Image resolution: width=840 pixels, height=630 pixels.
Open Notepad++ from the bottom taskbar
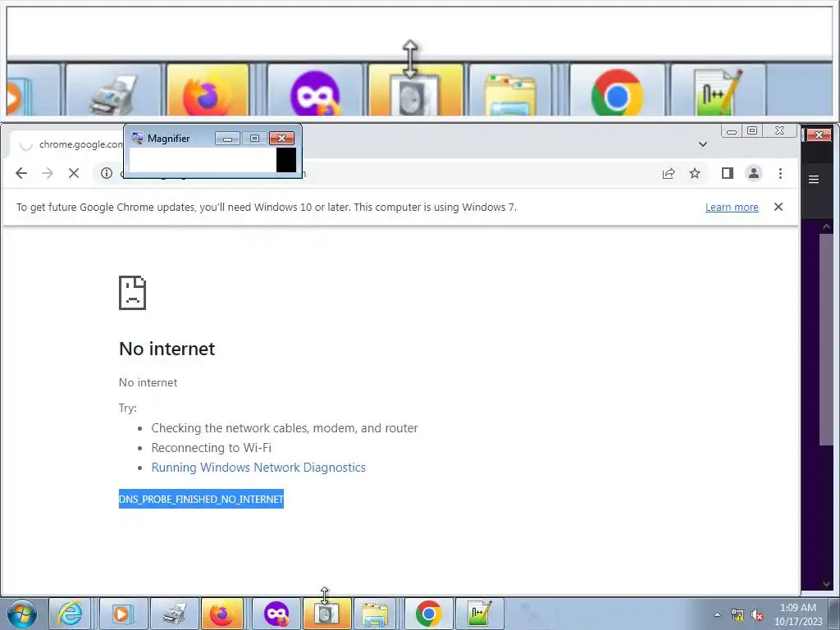tap(479, 614)
